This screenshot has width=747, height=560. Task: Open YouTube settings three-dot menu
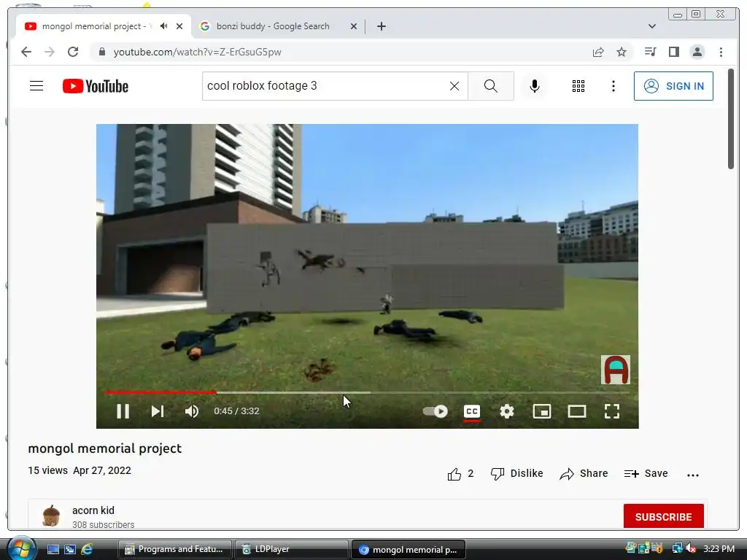[x=613, y=86]
